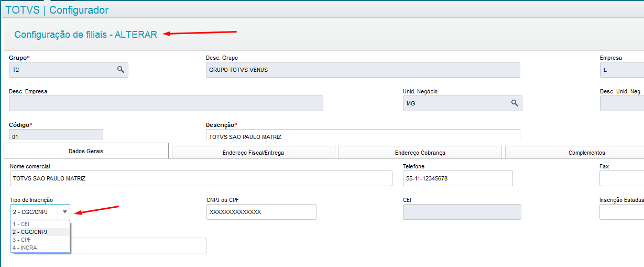Click the Unid. Negócio search magnifier icon
Viewport: 644px width, 267px height.
515,103
